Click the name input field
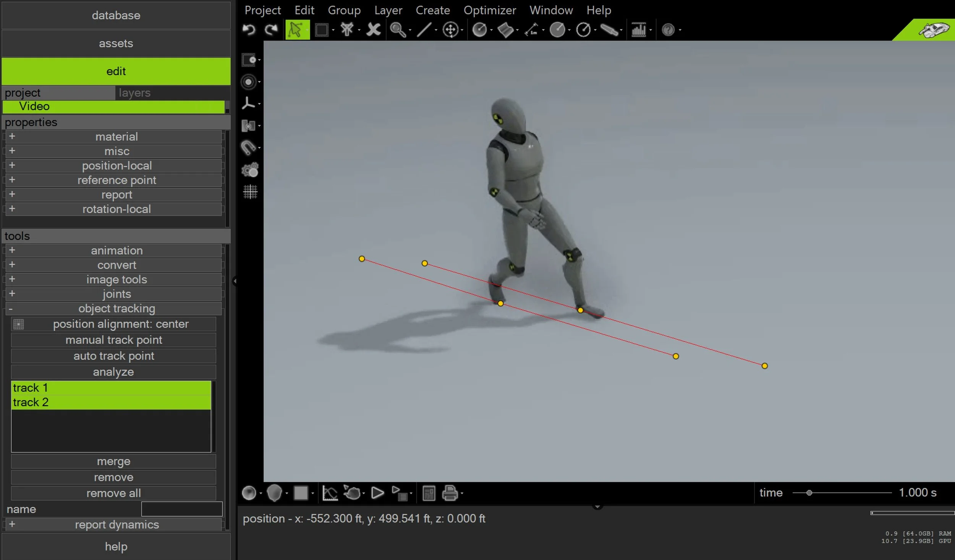The width and height of the screenshot is (955, 560). point(182,509)
